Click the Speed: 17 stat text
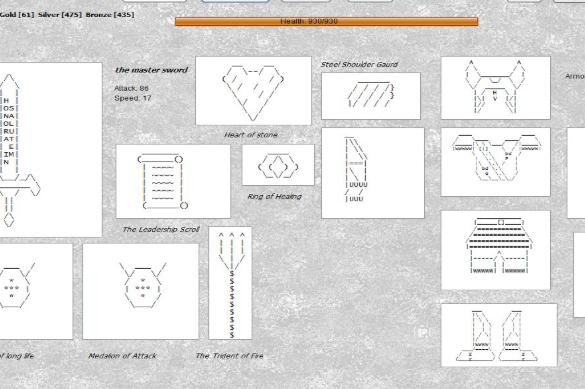The image size is (585, 389). (x=132, y=98)
